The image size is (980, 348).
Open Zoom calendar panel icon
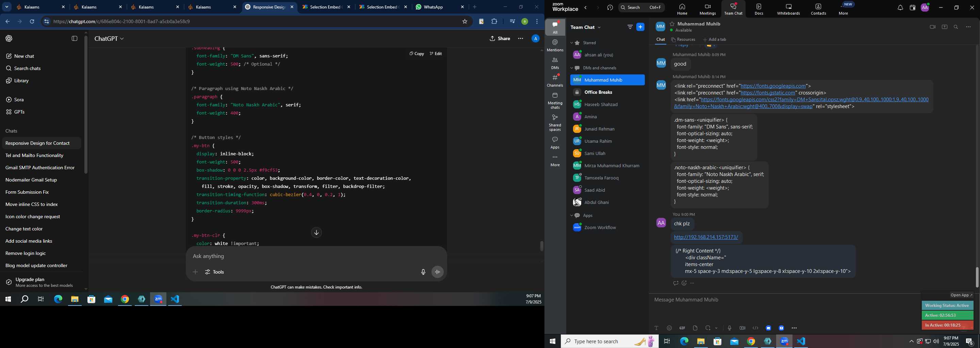coord(912,7)
